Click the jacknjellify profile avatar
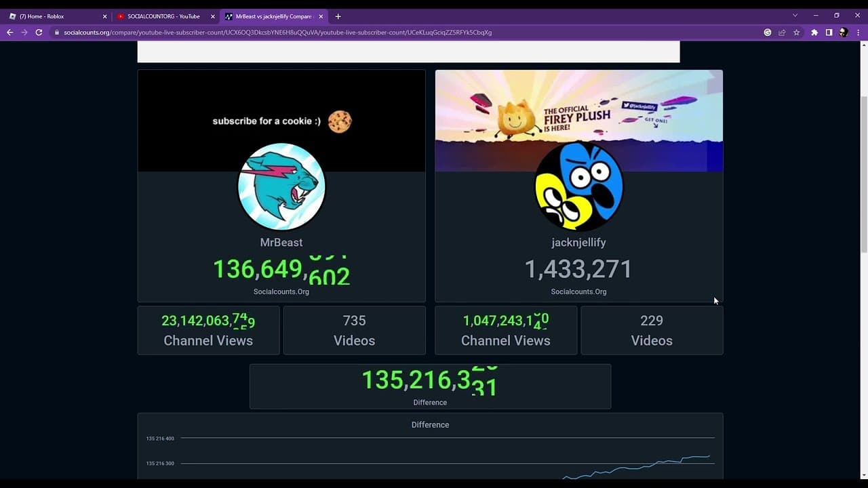Image resolution: width=868 pixels, height=488 pixels. point(578,186)
